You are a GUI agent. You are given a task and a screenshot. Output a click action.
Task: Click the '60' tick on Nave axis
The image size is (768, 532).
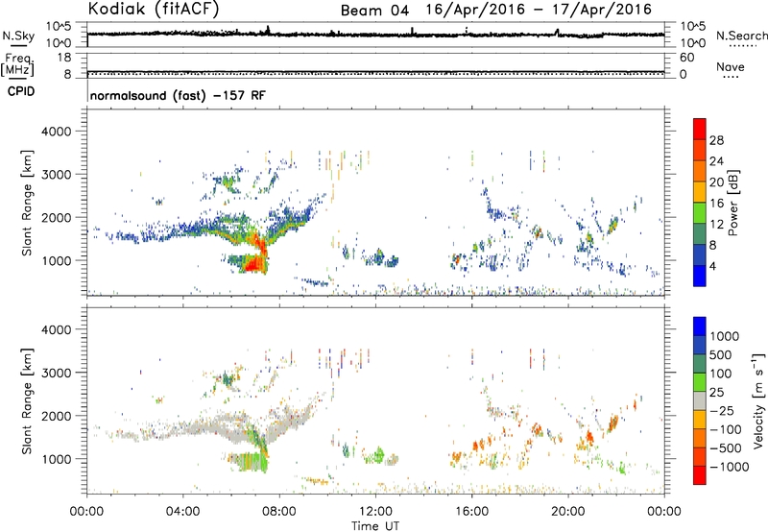pos(686,58)
